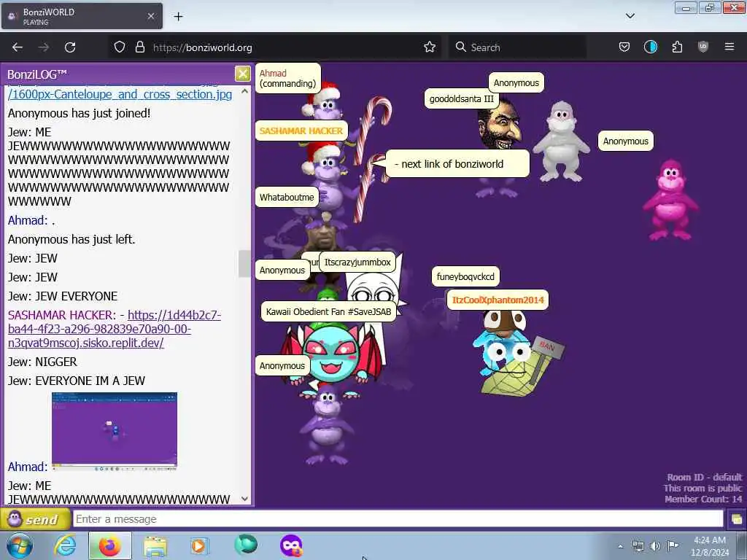Click the Anonymous tag above goodoldsanta III
This screenshot has height=560, width=747.
[516, 83]
